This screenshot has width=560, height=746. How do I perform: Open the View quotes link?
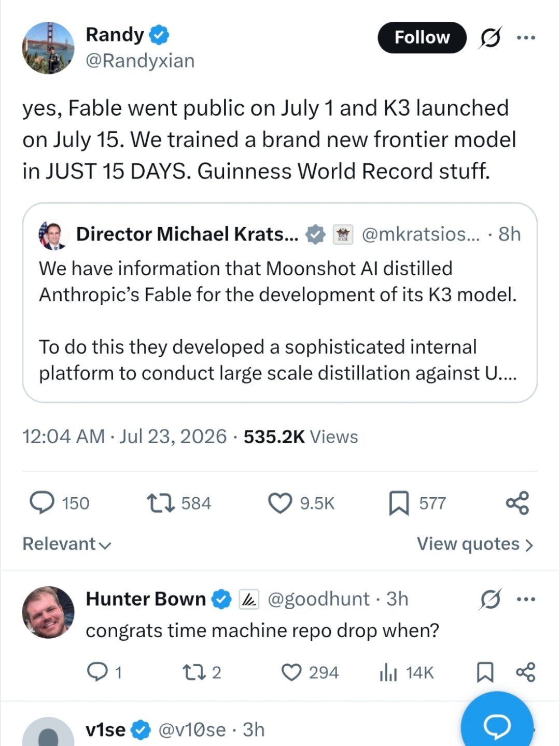475,544
